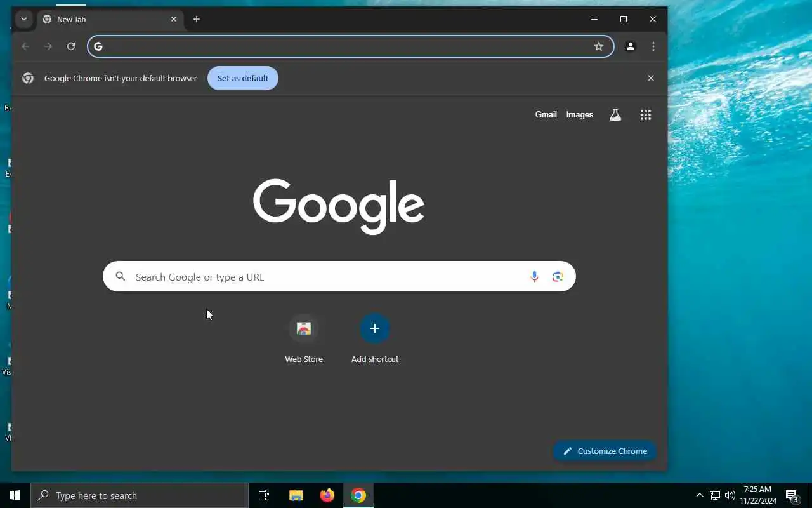The width and height of the screenshot is (812, 508).
Task: Open the notification center icon
Action: pos(792,495)
